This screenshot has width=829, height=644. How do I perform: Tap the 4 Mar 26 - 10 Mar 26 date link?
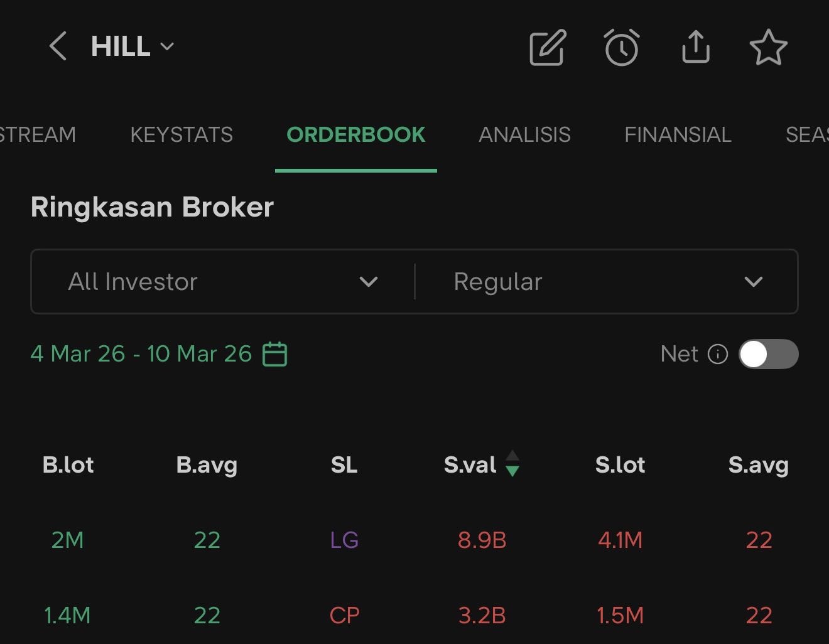[141, 354]
